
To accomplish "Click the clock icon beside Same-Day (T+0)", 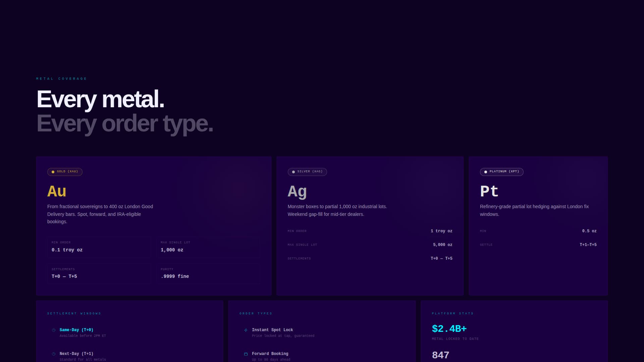I will [54, 330].
